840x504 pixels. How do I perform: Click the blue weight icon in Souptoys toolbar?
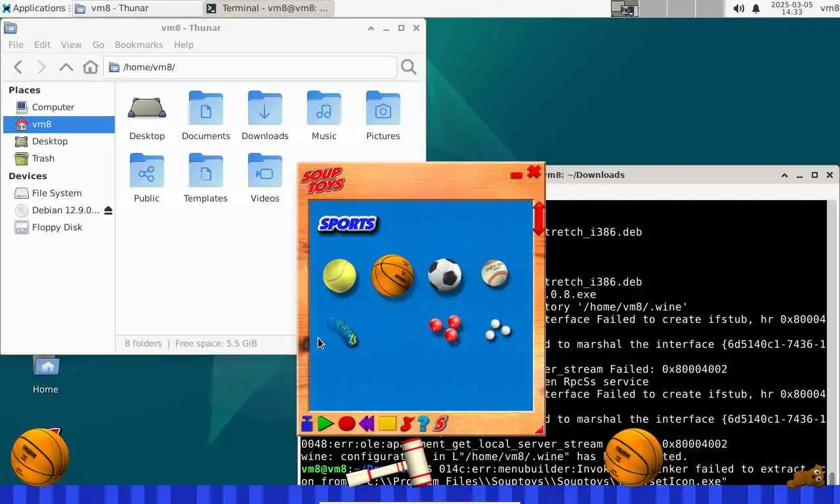(x=306, y=424)
